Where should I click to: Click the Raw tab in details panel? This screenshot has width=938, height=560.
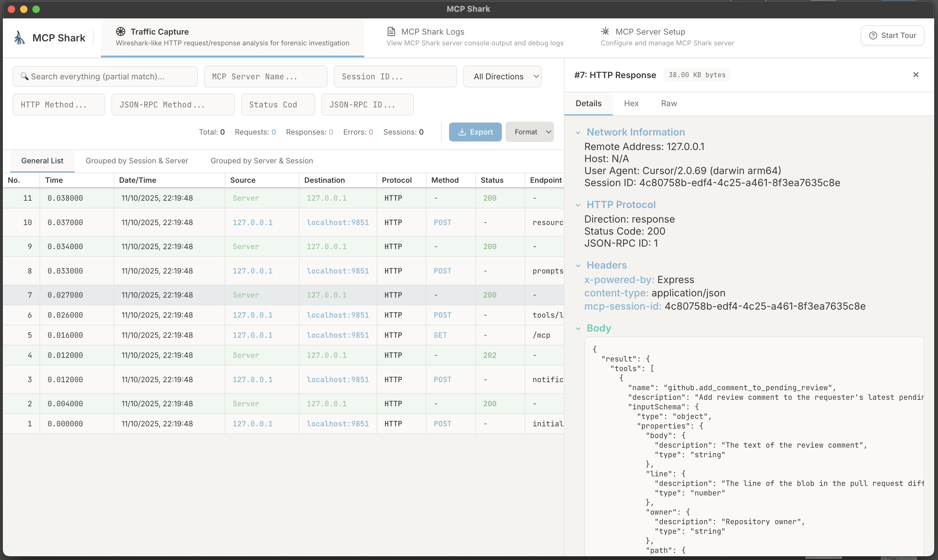(x=669, y=103)
